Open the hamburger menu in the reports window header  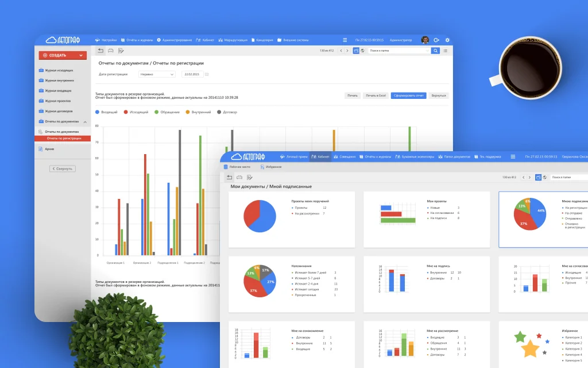click(x=345, y=40)
